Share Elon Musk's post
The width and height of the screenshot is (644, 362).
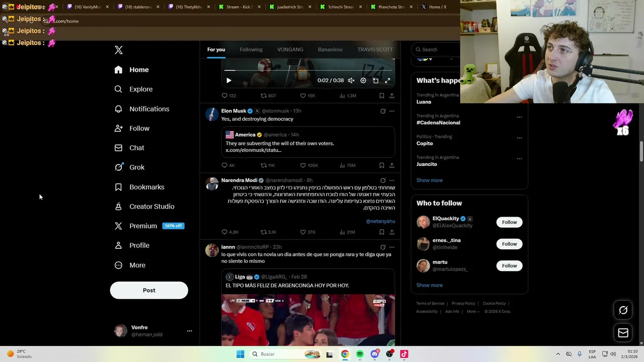pos(391,165)
